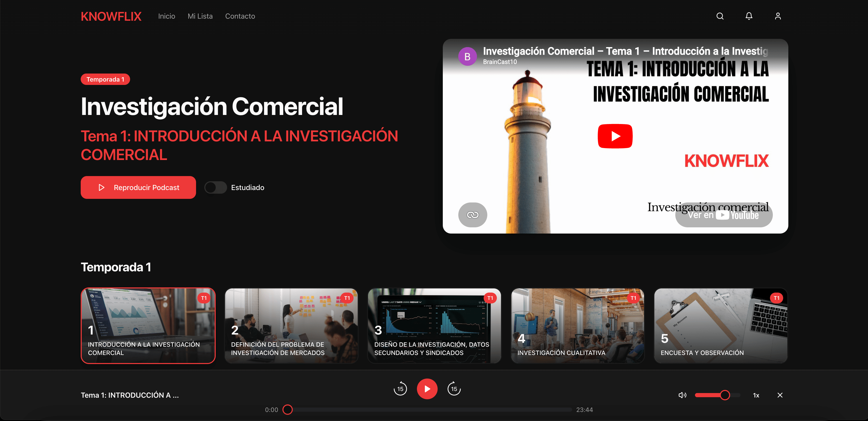Close the podcast player

click(x=780, y=395)
